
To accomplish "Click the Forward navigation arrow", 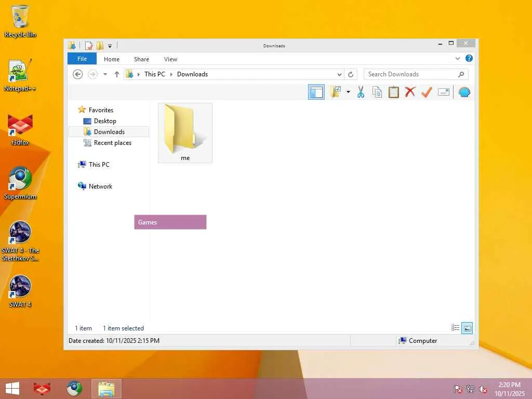I will point(92,74).
